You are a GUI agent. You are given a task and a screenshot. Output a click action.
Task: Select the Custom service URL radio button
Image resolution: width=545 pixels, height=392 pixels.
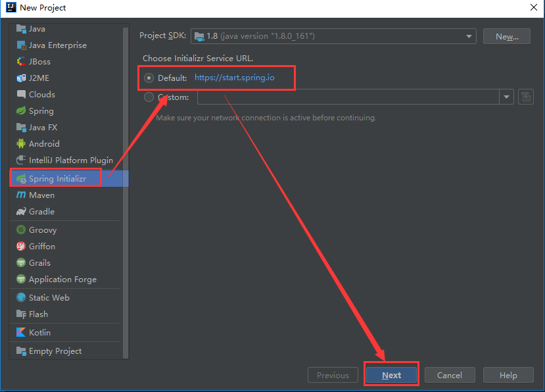click(x=149, y=97)
